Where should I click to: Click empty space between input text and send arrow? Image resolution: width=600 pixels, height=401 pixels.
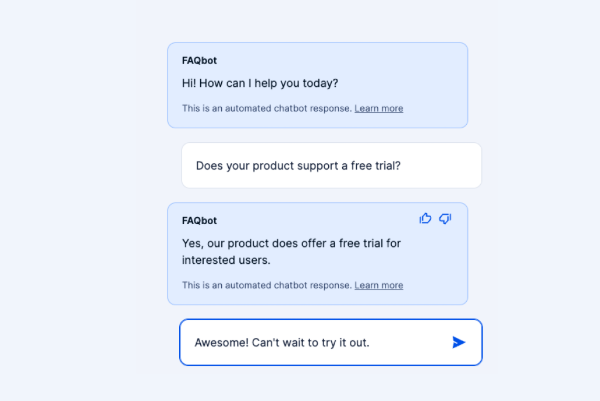(409, 342)
